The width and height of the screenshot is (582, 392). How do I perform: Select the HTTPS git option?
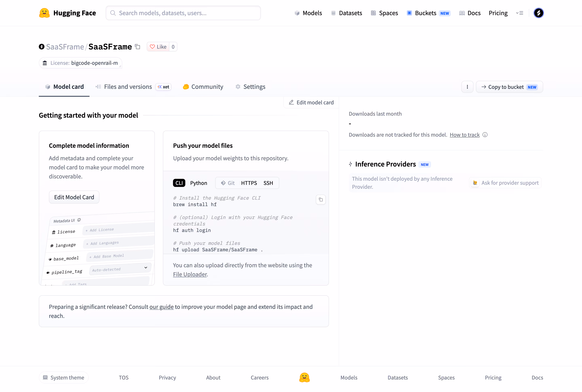click(249, 183)
